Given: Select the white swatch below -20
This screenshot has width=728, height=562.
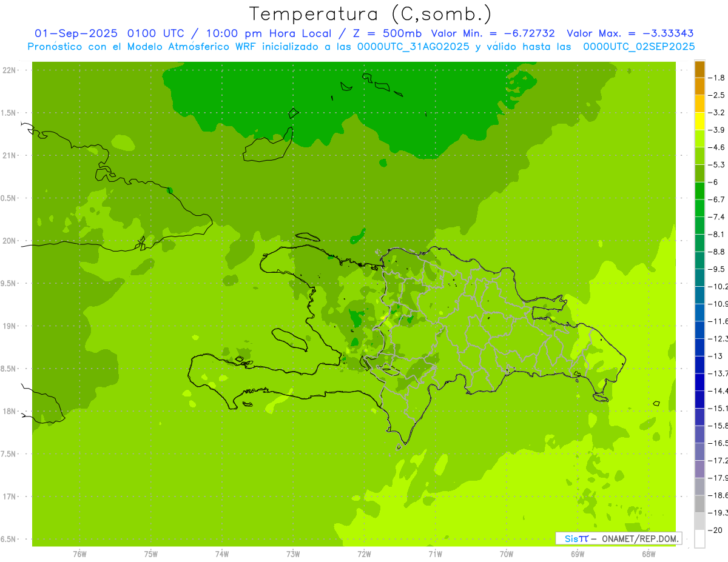Looking at the screenshot, I should (699, 538).
